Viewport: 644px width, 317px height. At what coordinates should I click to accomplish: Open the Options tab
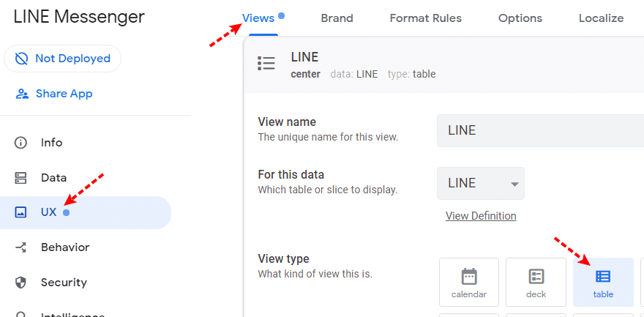(x=520, y=18)
